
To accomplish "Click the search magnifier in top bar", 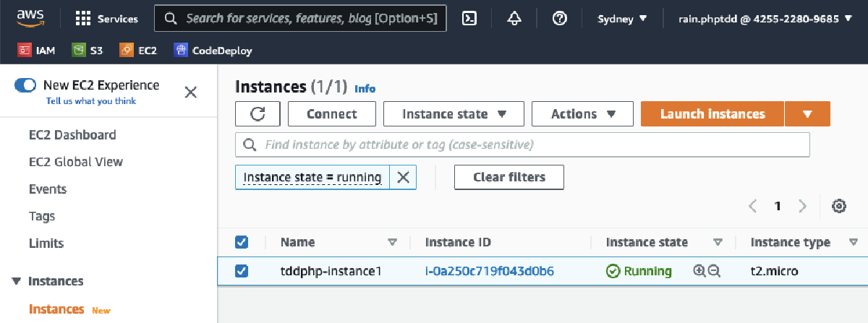I will click(171, 18).
